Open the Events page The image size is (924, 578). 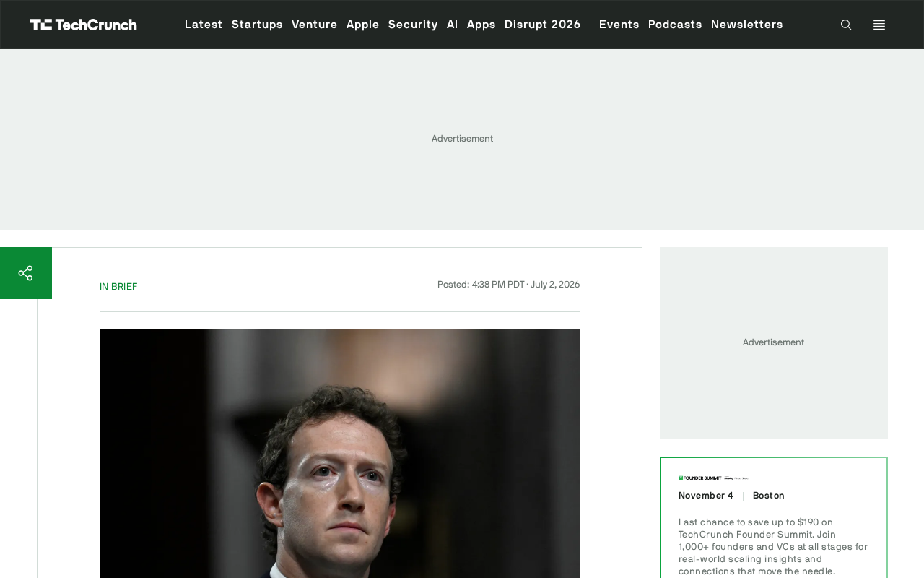point(619,25)
